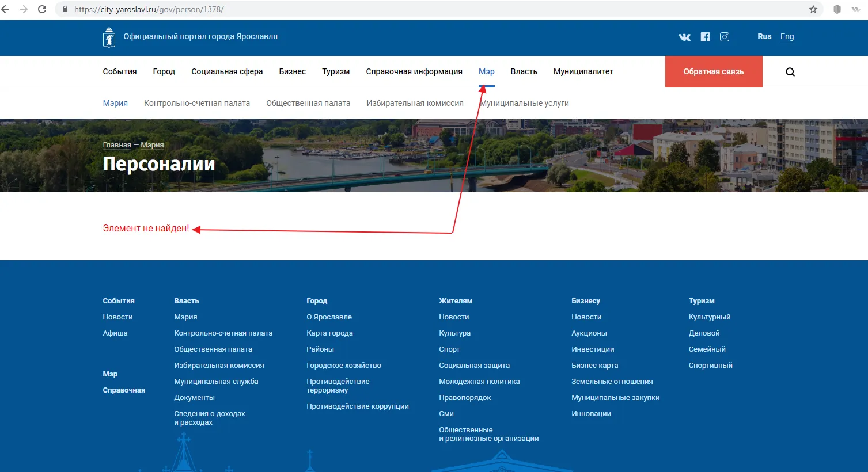Open Противодействие коррупции footer link

[x=357, y=406]
